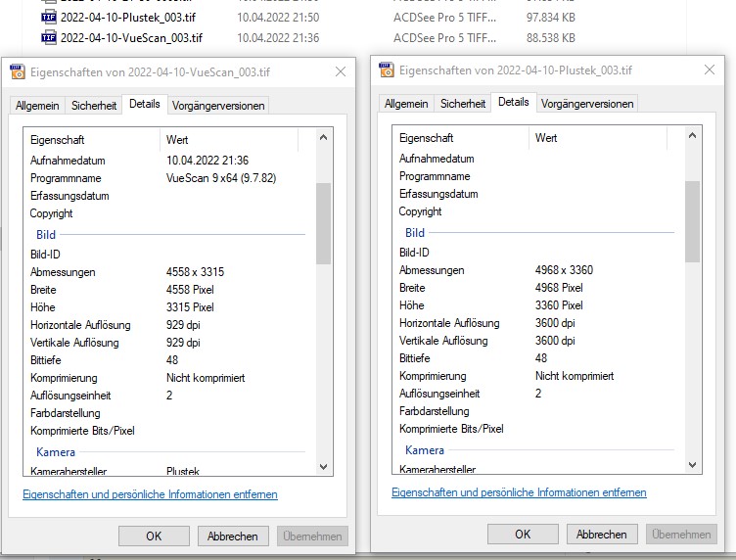Viewport: 736px width, 560px height.
Task: Open Vorgängerversionen tab in Plustek properties
Action: [587, 104]
